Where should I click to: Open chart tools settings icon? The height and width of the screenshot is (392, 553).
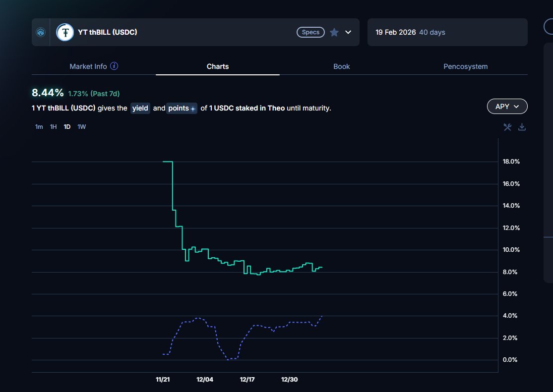tap(507, 127)
